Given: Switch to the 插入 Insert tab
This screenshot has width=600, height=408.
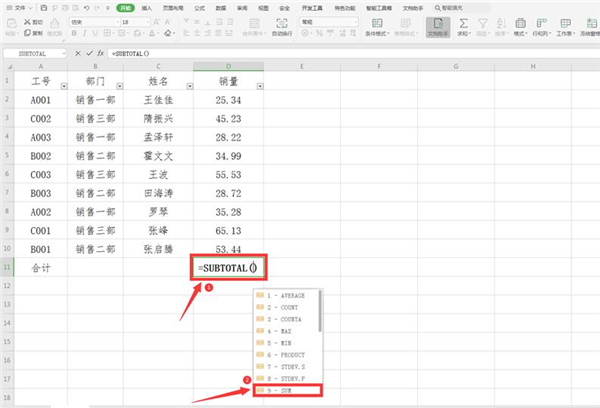Looking at the screenshot, I should (x=147, y=8).
